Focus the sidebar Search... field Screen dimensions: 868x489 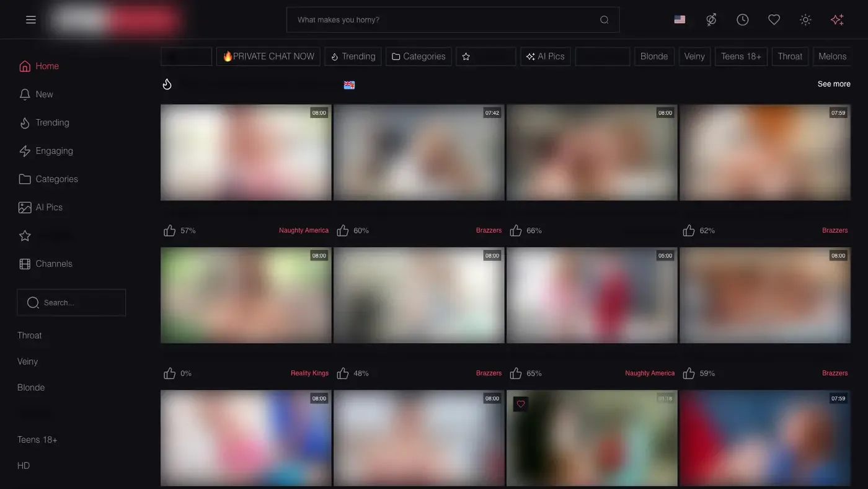click(x=71, y=303)
